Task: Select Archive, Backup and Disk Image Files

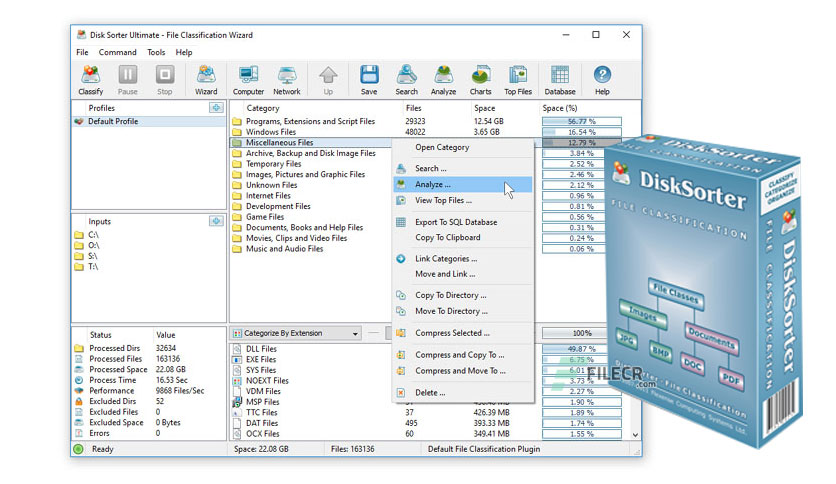Action: point(311,154)
